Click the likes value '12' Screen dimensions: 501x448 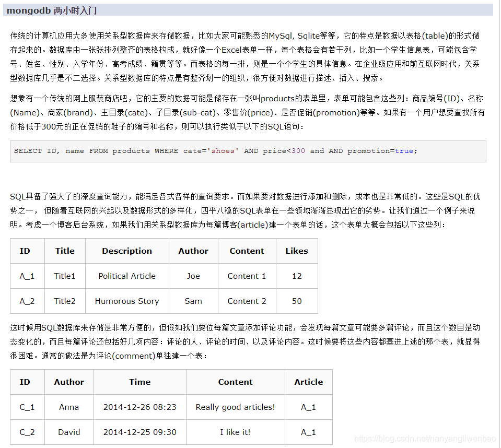click(297, 276)
